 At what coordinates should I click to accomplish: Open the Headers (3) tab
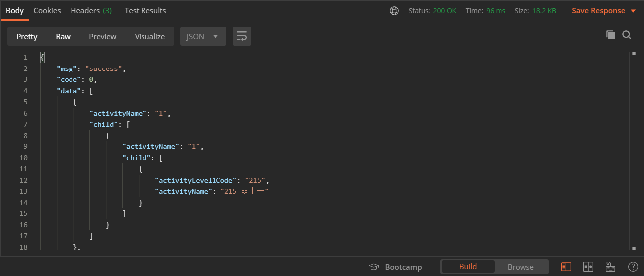91,10
